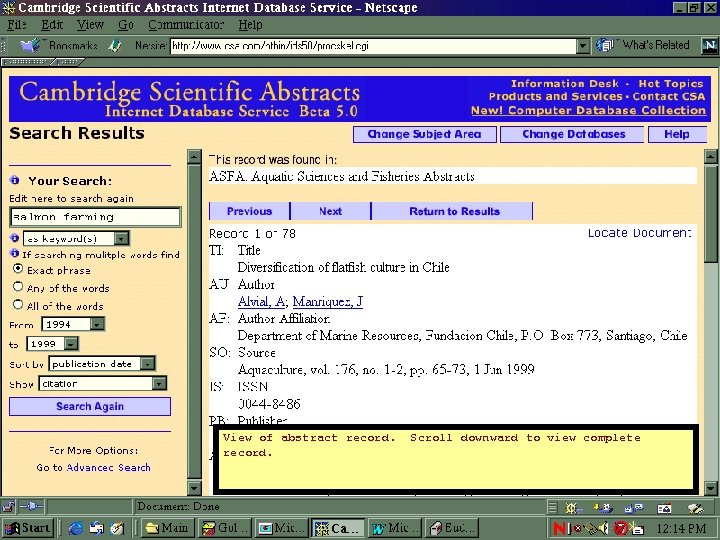Open the Help menu

click(250, 24)
